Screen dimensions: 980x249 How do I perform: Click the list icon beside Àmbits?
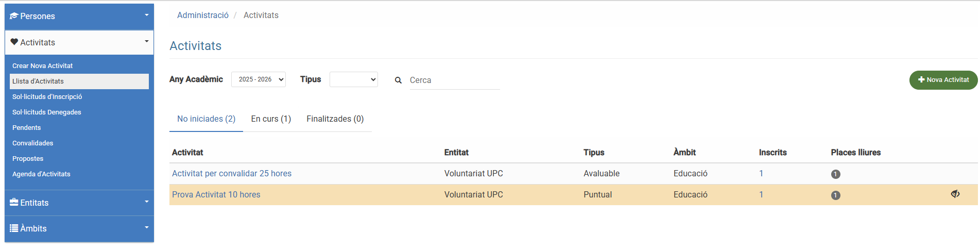coord(14,228)
